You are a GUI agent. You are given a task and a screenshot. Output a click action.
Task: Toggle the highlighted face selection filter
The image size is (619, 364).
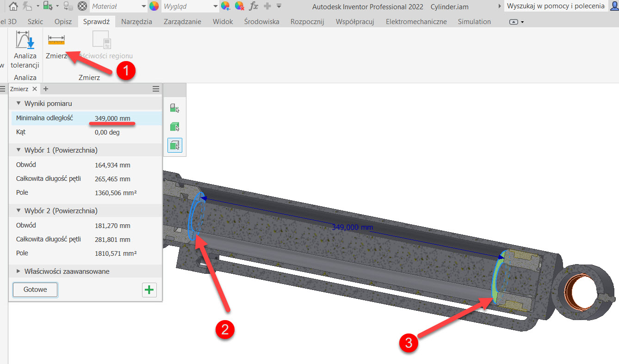(174, 145)
